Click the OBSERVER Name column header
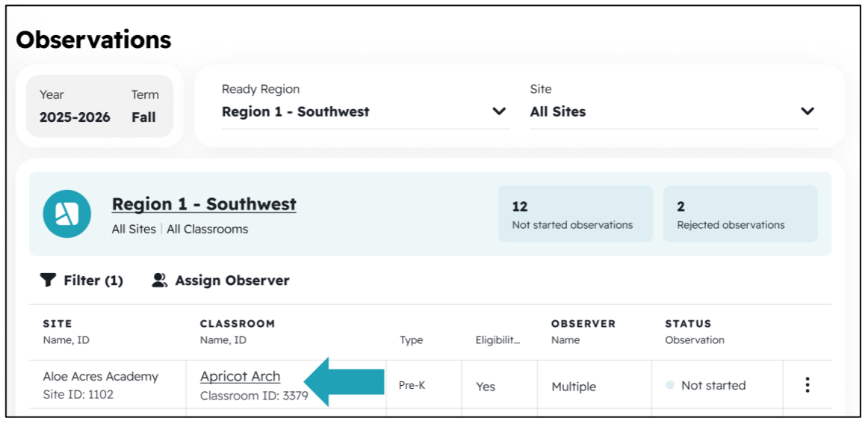Screen dimensions: 868x424 point(583,331)
